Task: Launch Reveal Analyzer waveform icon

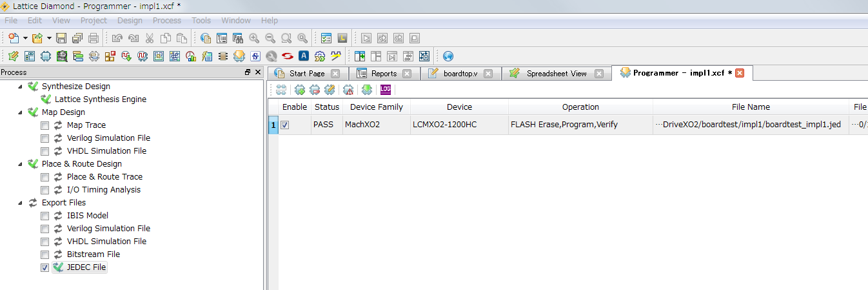Action: (x=143, y=56)
